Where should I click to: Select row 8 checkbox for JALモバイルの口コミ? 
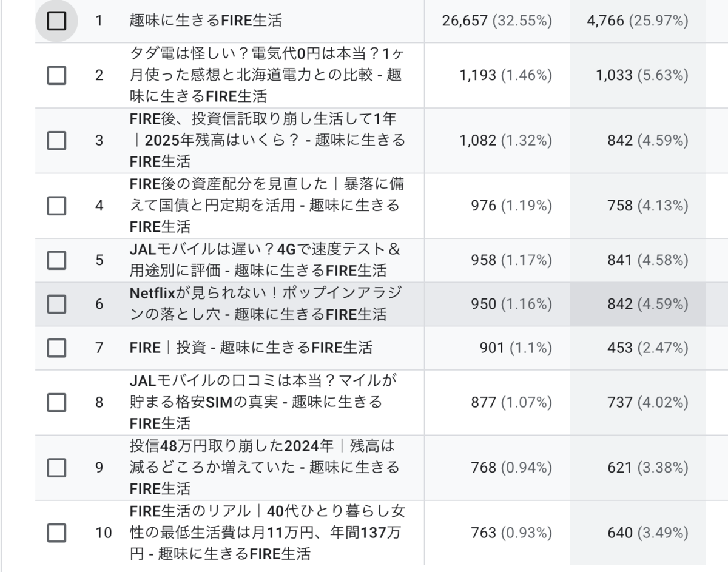[56, 402]
